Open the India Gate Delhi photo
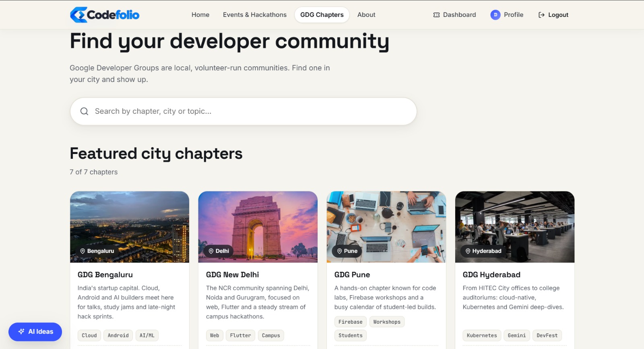The image size is (644, 349). pyautogui.click(x=258, y=227)
